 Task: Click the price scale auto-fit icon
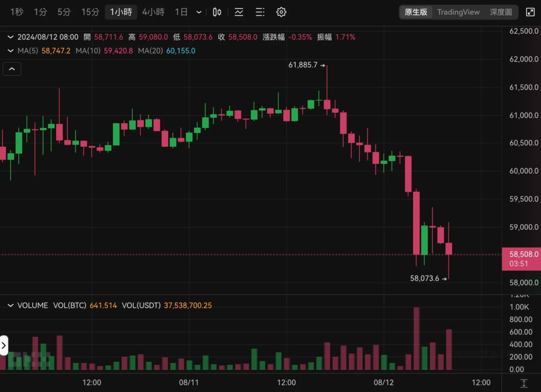pyautogui.click(x=524, y=383)
